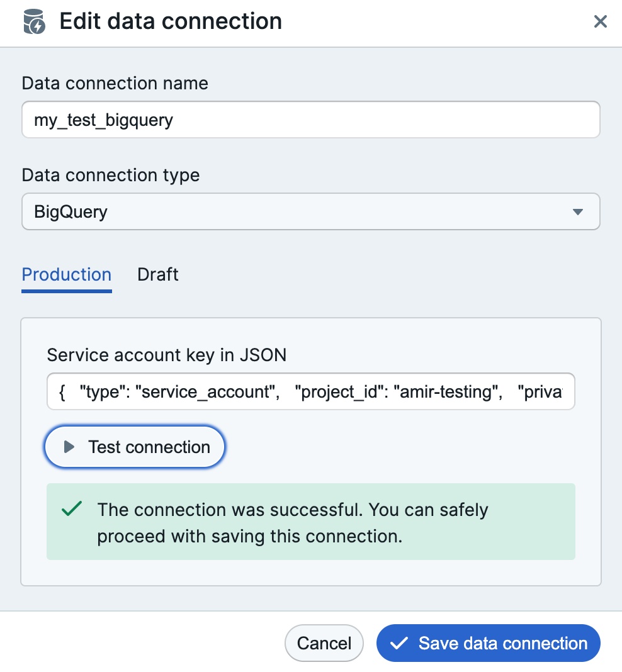Click the connection successful message banner

(x=311, y=522)
